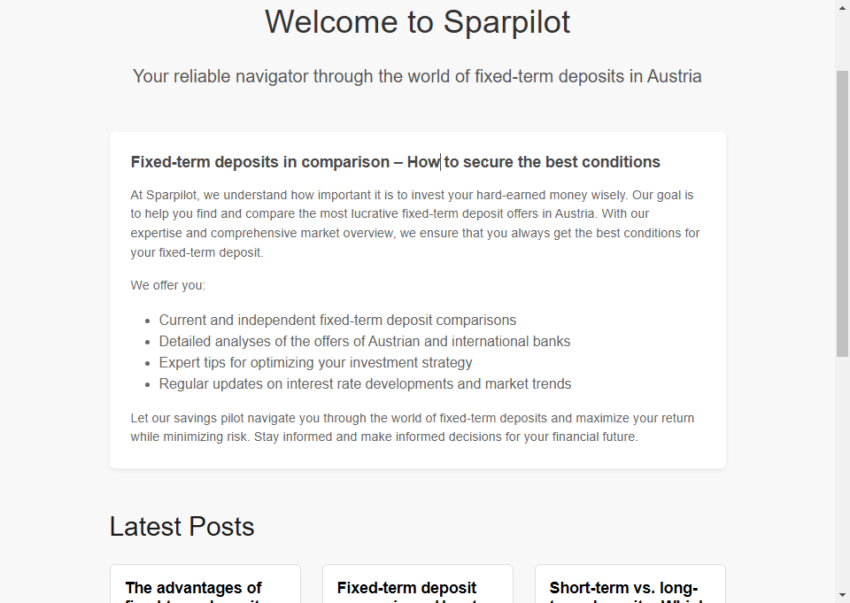Click the bullet about interest rate developments

coord(365,383)
